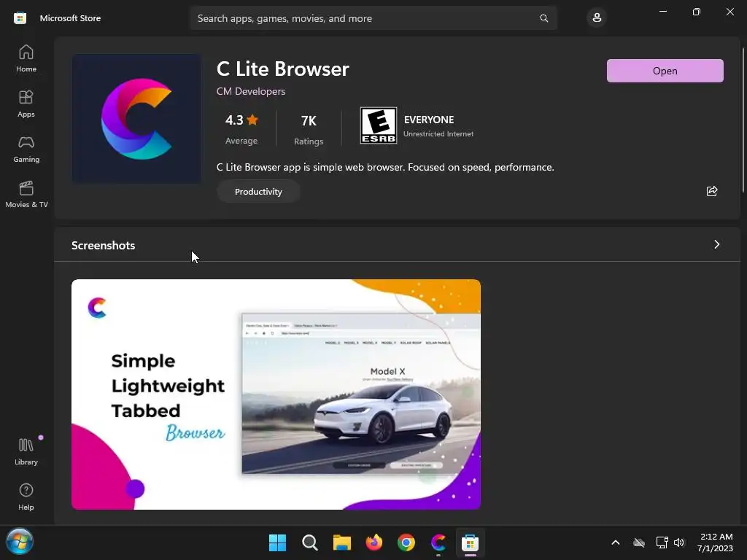Image resolution: width=747 pixels, height=560 pixels.
Task: Click the 7K Ratings count
Action: 309,128
